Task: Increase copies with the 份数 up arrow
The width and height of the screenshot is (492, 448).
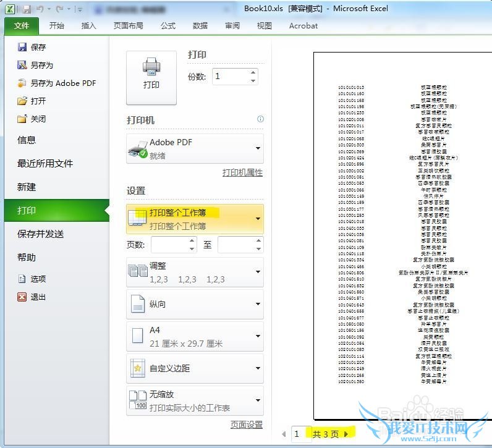Action: pyautogui.click(x=253, y=72)
